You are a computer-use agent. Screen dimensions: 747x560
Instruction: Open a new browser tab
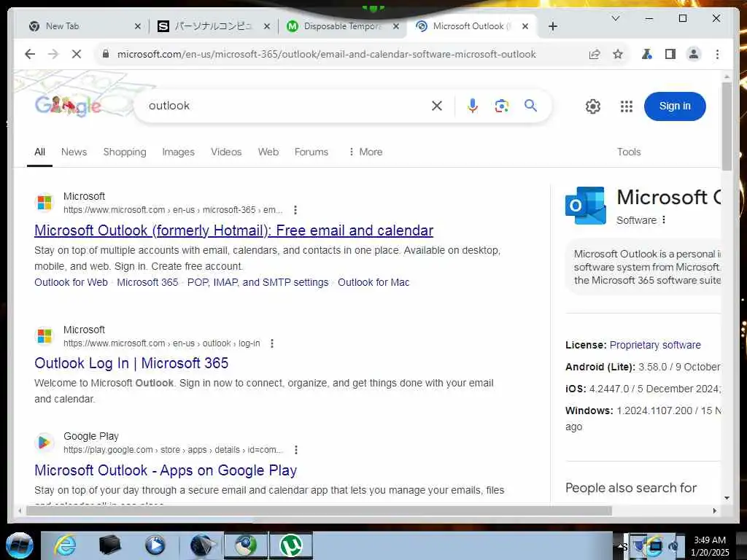(x=553, y=27)
